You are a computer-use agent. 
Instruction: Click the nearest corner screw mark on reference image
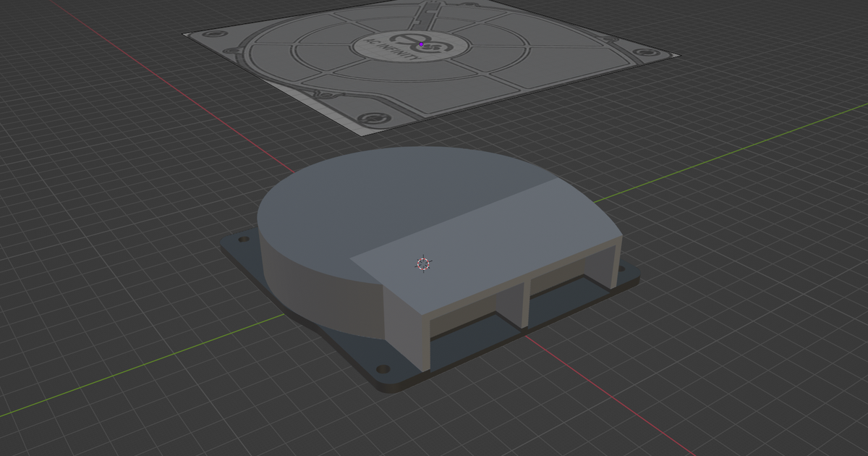click(x=370, y=117)
